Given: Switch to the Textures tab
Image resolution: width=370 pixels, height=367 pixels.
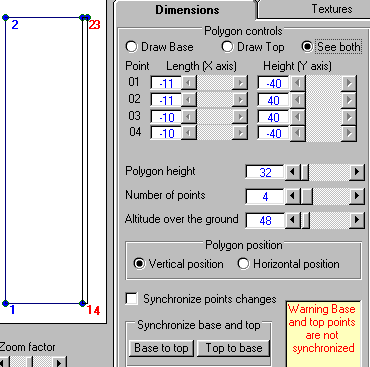Looking at the screenshot, I should pyautogui.click(x=332, y=9).
